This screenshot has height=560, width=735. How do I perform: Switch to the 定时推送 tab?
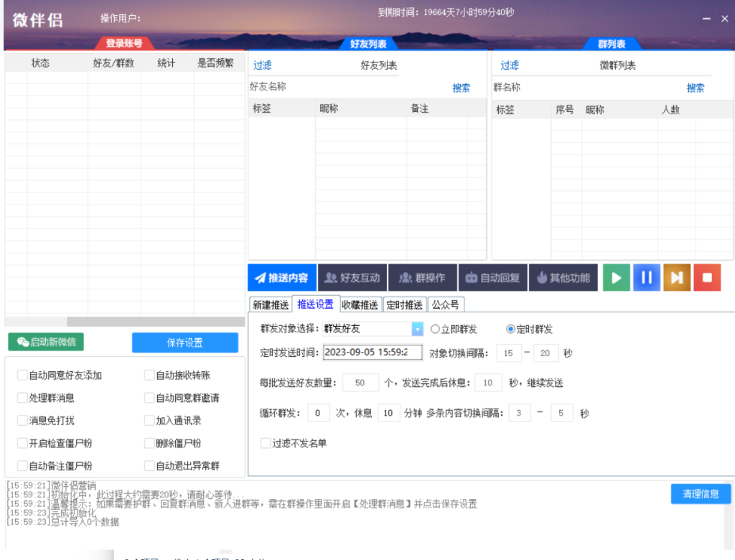(x=405, y=305)
